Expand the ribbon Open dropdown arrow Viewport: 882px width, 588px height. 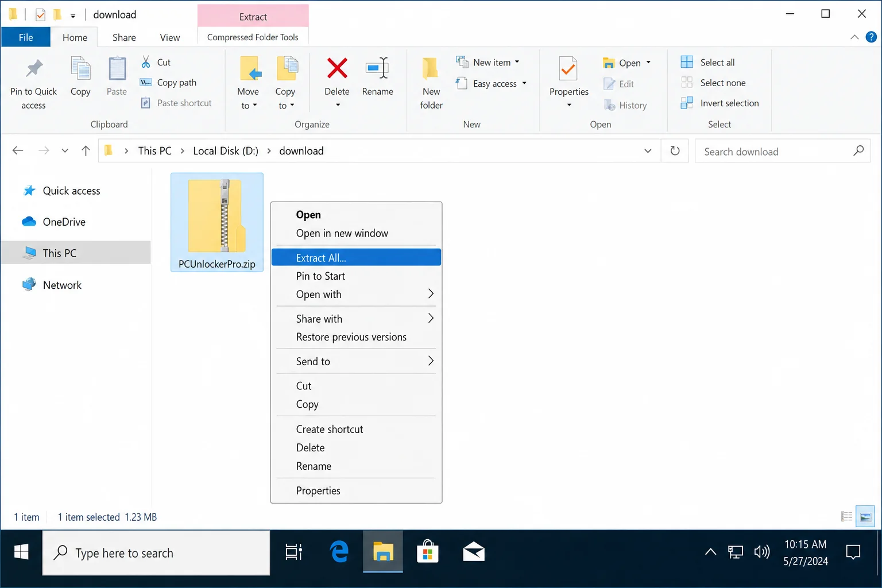[x=649, y=63]
